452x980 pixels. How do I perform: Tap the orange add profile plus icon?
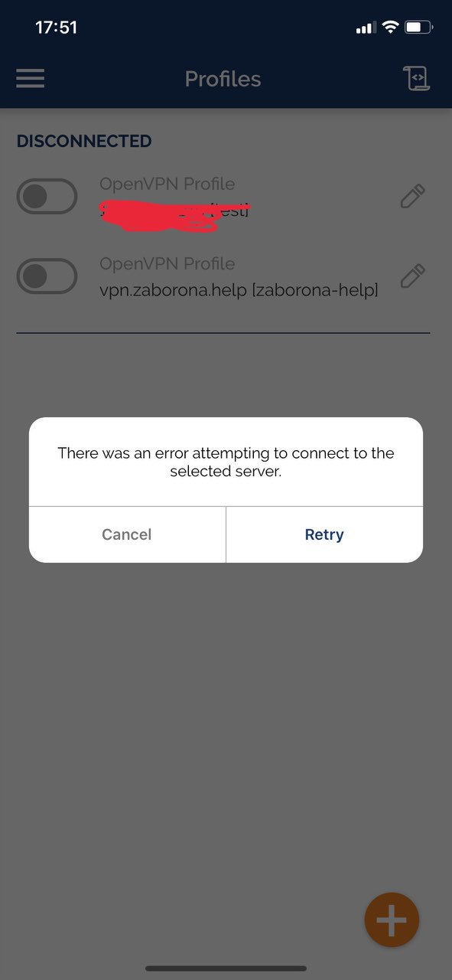[392, 920]
